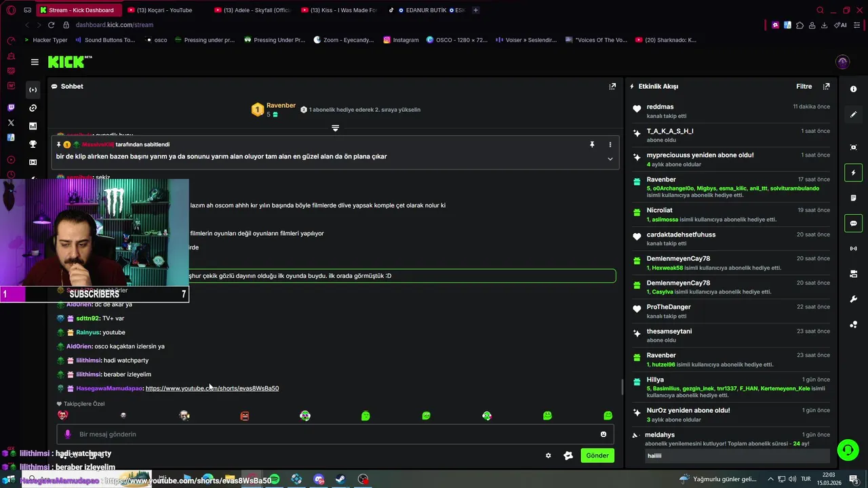Click the dashboard.kick.com/stream address bar
Screen dimensions: 868x488
(115, 25)
